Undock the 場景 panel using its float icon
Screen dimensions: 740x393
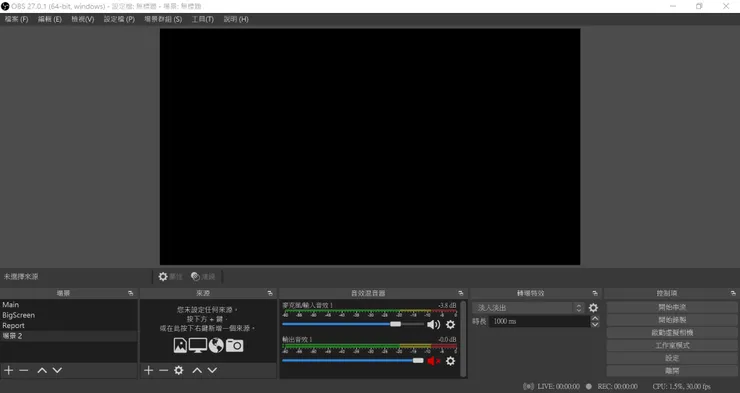[x=131, y=293]
